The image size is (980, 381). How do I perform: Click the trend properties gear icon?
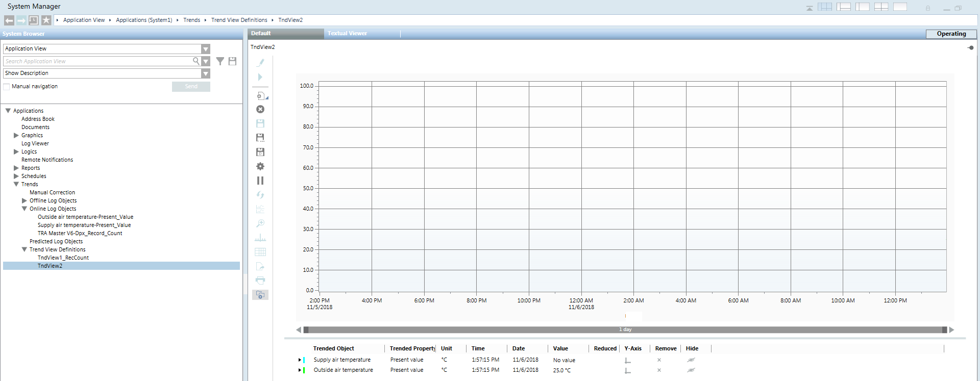[260, 166]
